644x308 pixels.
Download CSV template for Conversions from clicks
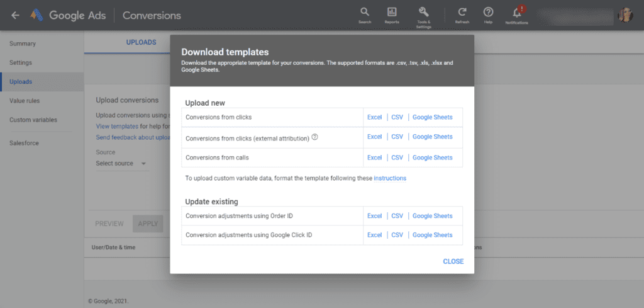tap(397, 117)
